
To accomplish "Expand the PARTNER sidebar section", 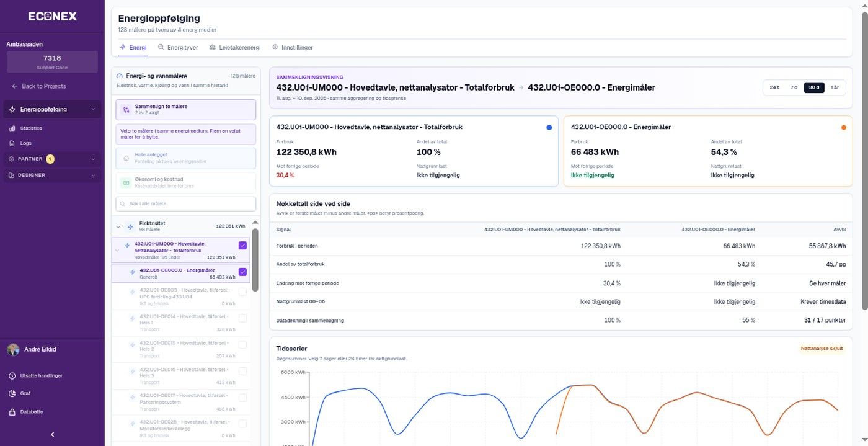I will coord(52,159).
